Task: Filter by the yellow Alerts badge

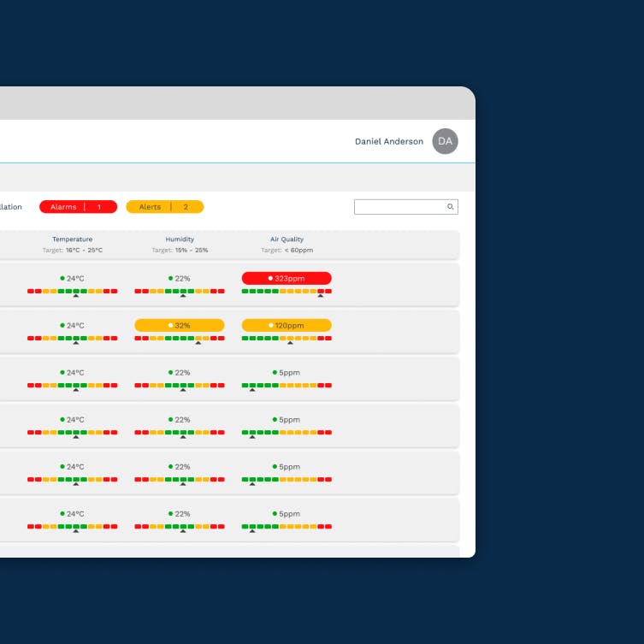Action: coord(165,207)
